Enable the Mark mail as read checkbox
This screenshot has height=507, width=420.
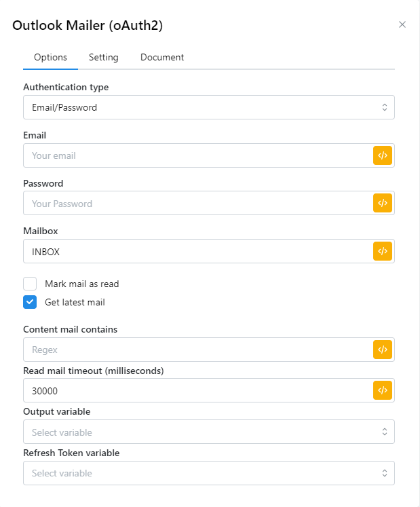click(30, 284)
